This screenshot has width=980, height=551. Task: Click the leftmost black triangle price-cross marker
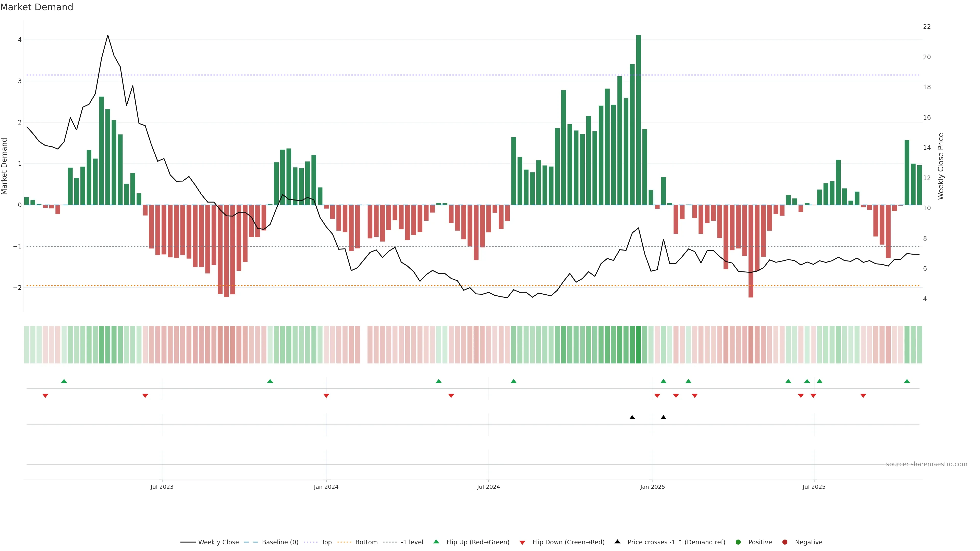[632, 418]
